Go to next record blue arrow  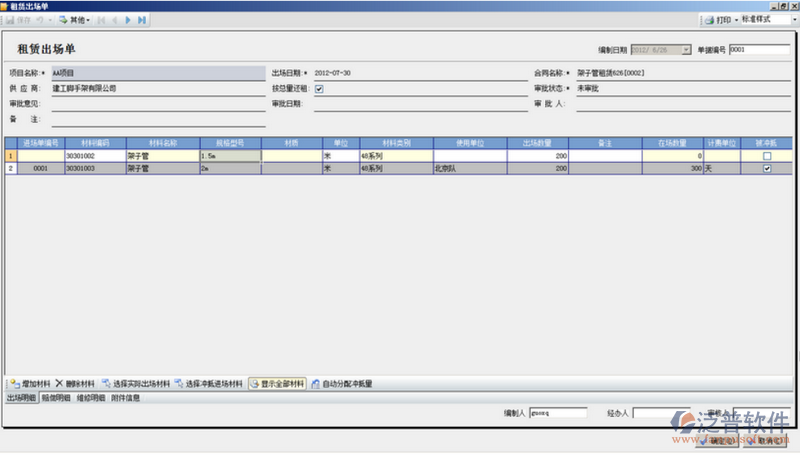pos(128,20)
